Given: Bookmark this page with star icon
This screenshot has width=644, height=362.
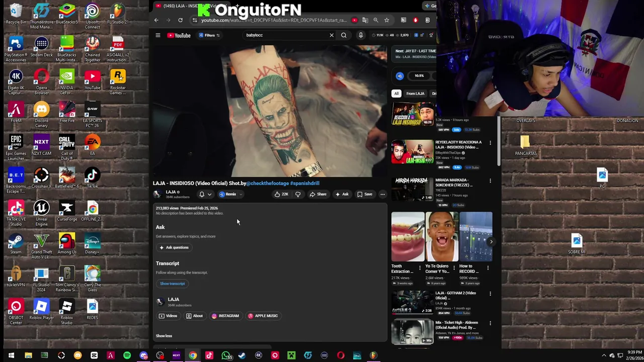Looking at the screenshot, I should coord(386,20).
